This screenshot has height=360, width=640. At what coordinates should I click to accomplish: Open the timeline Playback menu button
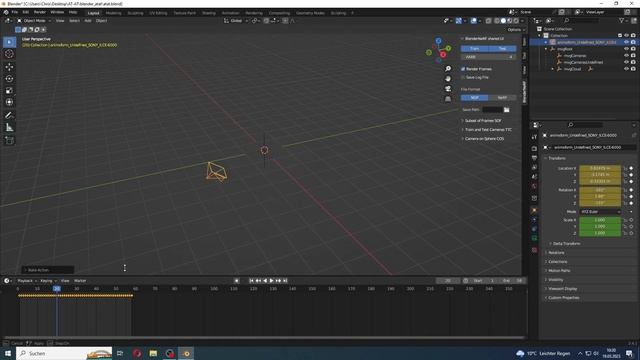coord(27,281)
